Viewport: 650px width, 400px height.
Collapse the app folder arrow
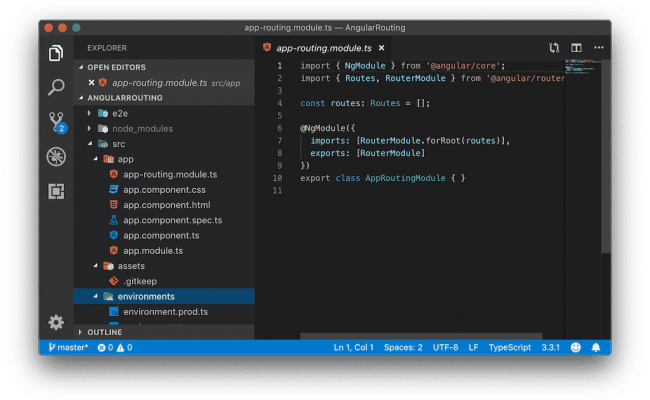pos(95,159)
